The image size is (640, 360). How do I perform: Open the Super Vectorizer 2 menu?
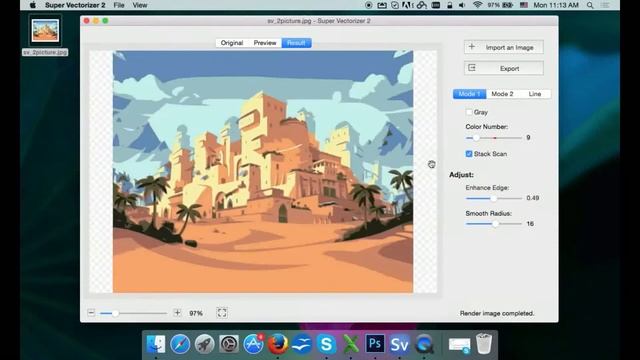(75, 5)
